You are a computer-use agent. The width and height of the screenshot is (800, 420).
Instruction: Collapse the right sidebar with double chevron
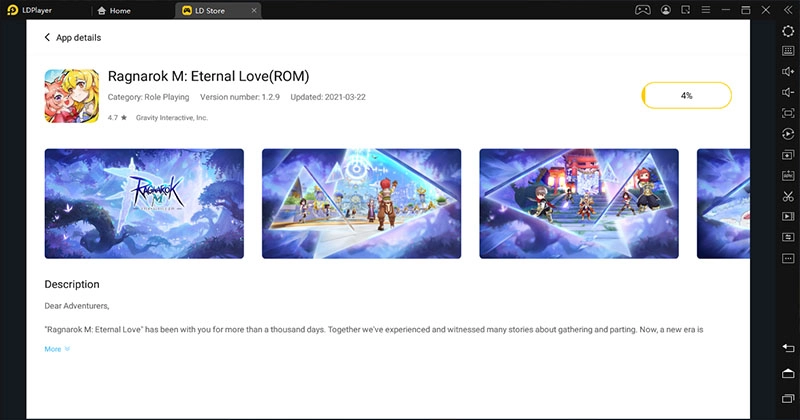click(x=788, y=10)
